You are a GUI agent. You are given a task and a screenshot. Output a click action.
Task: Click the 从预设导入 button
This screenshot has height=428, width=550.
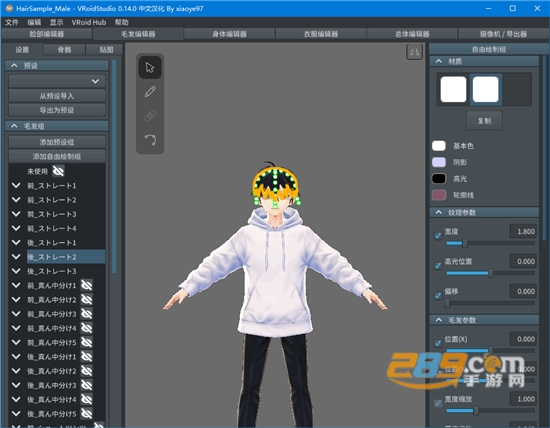(57, 96)
